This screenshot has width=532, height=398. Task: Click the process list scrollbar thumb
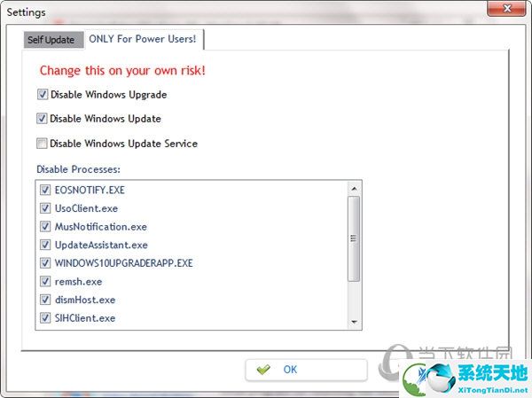[354, 238]
